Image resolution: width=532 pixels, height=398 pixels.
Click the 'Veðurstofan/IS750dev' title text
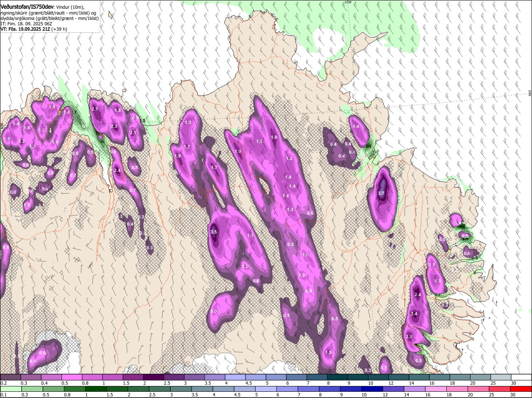pyautogui.click(x=27, y=7)
